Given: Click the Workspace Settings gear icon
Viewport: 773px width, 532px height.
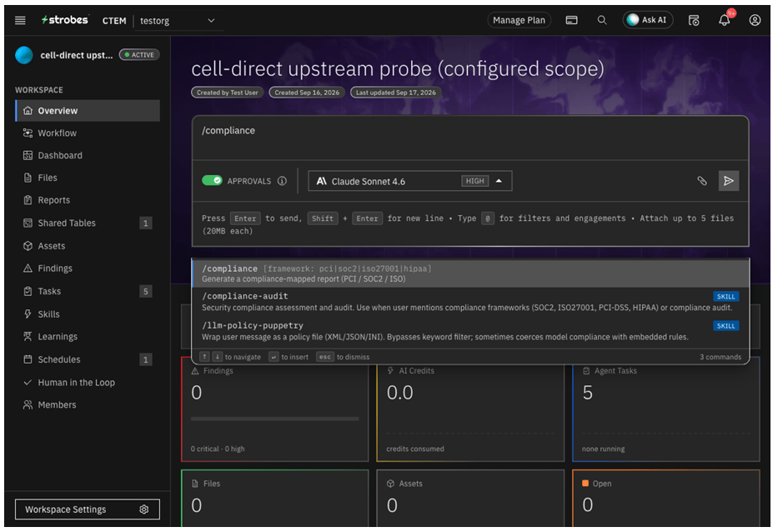Looking at the screenshot, I should pyautogui.click(x=144, y=509).
